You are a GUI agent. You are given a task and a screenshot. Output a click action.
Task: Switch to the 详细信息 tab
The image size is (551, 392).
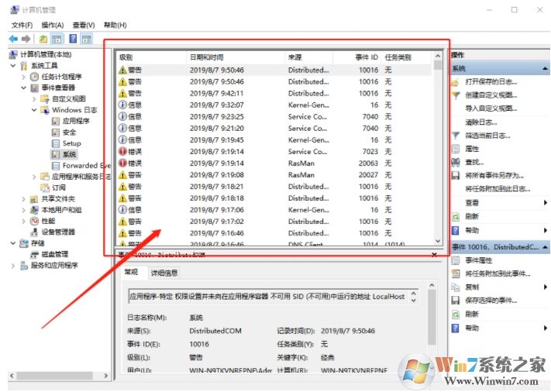pyautogui.click(x=164, y=273)
